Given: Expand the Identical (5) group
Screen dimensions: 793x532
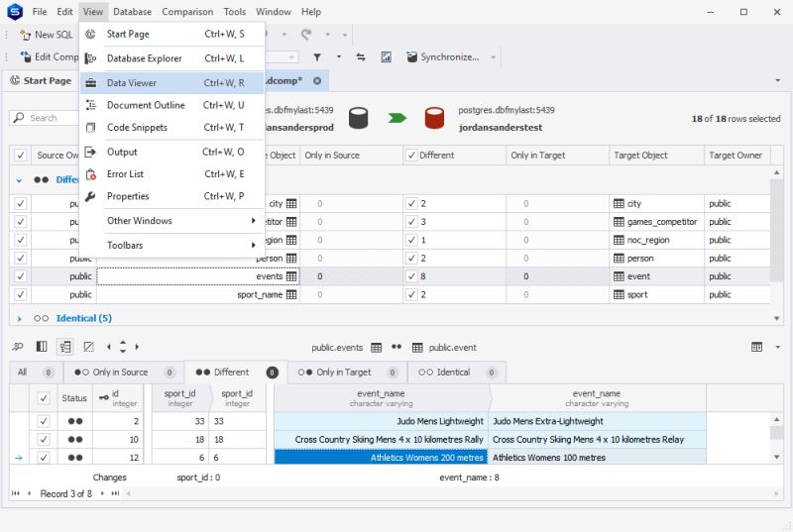Looking at the screenshot, I should 19,318.
